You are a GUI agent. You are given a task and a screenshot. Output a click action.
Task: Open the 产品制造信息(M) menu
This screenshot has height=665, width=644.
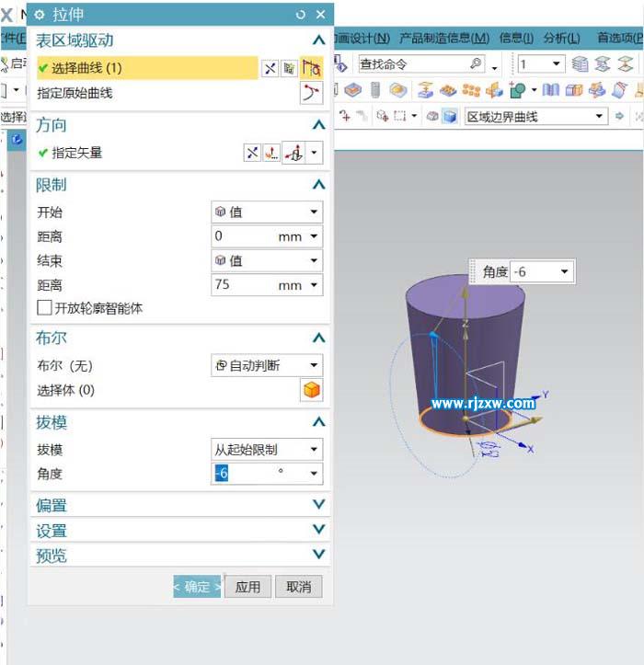tap(443, 38)
